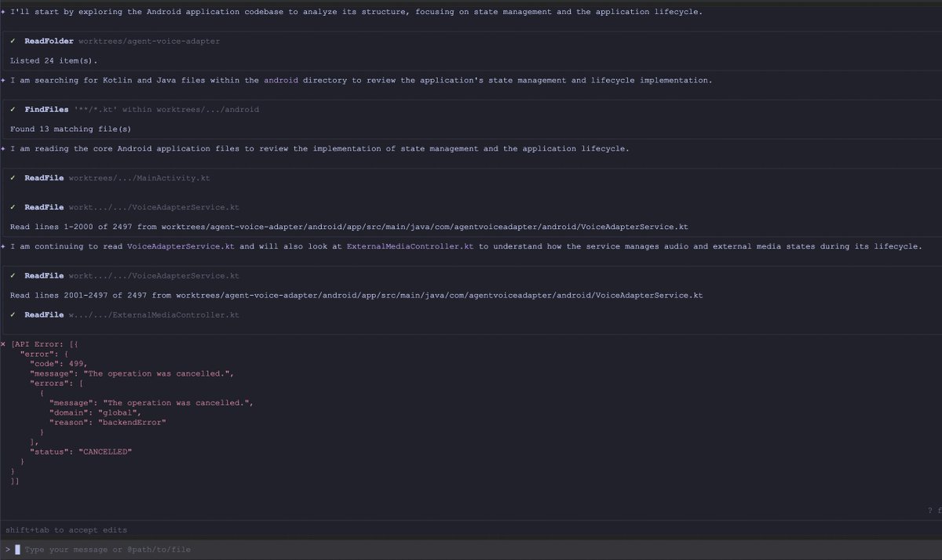Image resolution: width=942 pixels, height=560 pixels.
Task: Click the hint "shift+tab to accept edits"
Action: pyautogui.click(x=66, y=530)
